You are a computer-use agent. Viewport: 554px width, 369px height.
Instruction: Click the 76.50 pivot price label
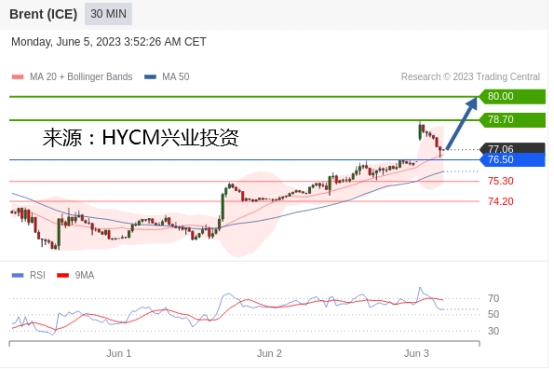pos(512,160)
